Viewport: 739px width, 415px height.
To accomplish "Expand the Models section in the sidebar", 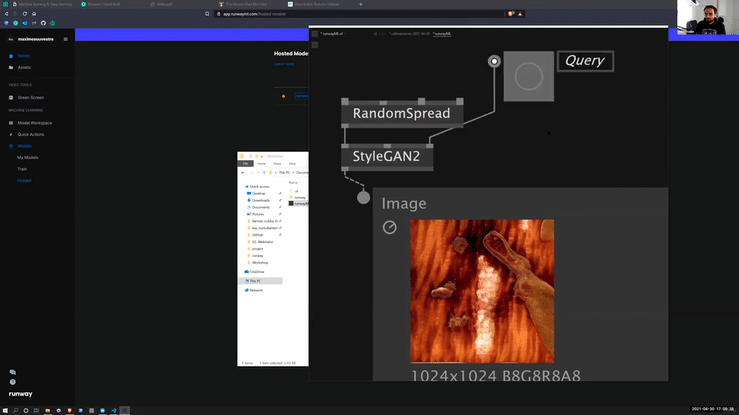I will pyautogui.click(x=24, y=146).
